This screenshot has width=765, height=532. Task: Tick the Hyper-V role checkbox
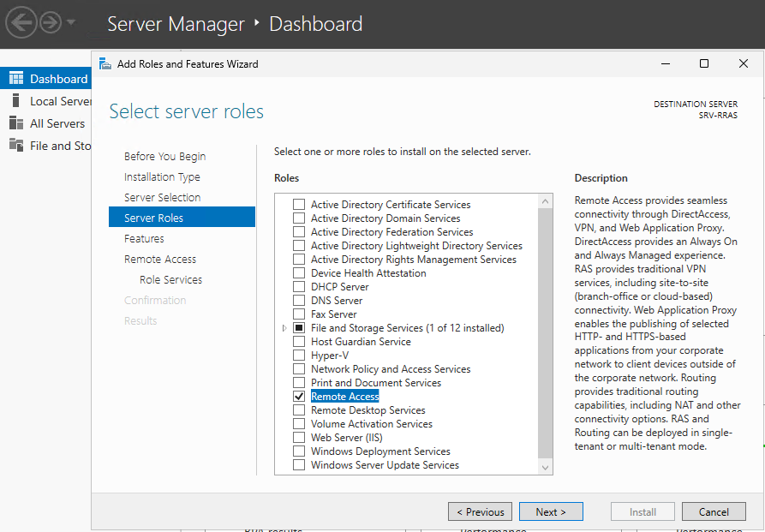pos(299,356)
